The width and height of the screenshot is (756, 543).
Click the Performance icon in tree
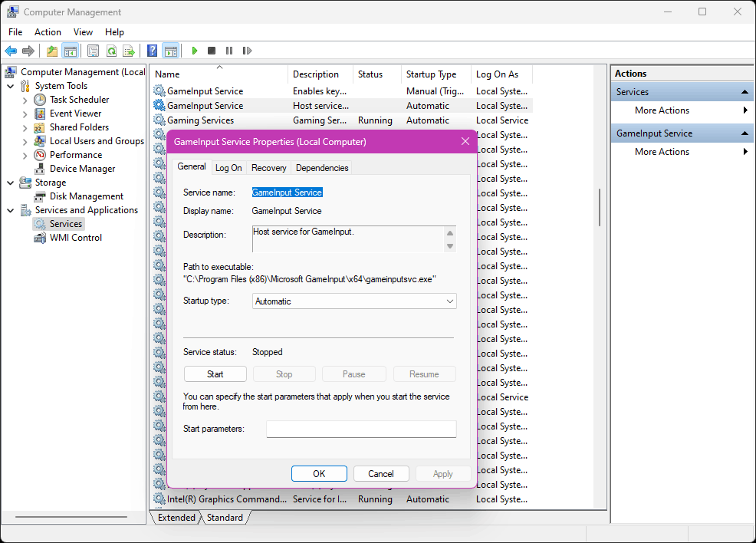coord(40,155)
